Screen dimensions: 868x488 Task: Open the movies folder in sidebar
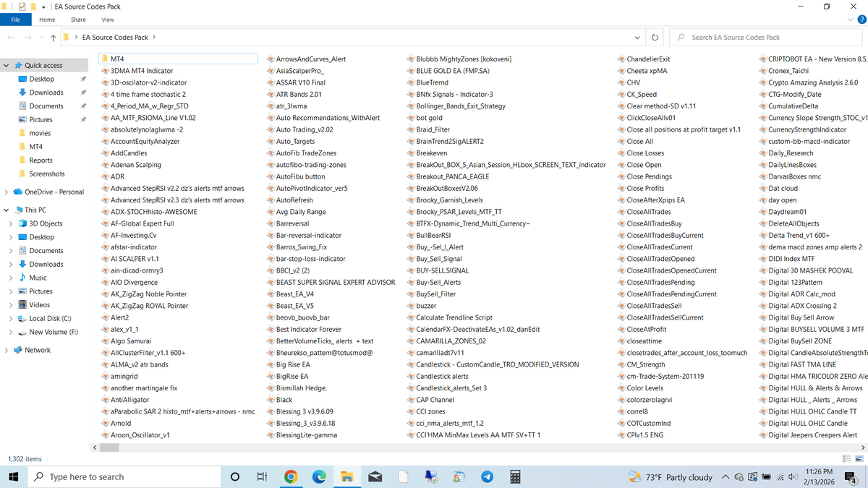pyautogui.click(x=40, y=133)
